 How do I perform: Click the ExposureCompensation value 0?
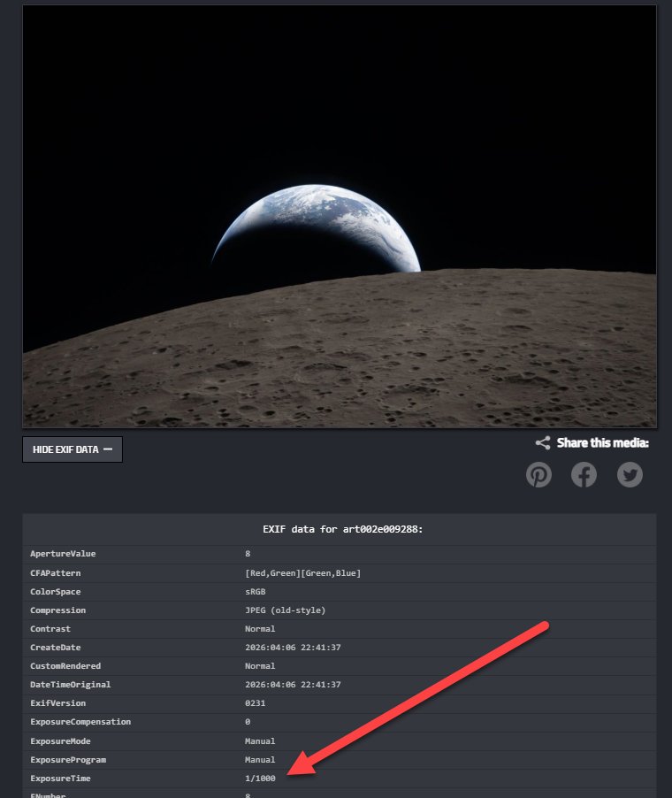tap(248, 722)
